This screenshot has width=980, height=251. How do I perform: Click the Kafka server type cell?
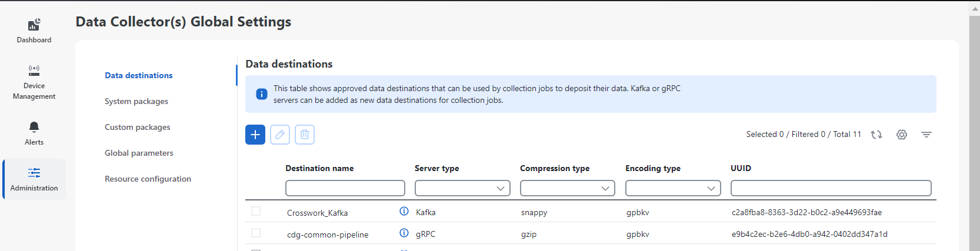[x=426, y=212]
